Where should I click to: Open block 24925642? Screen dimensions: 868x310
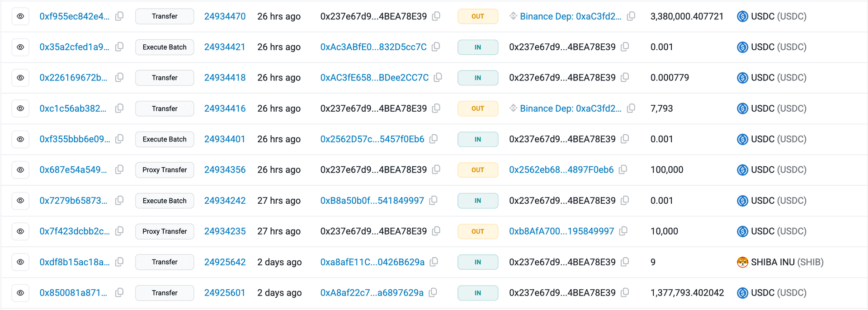225,262
